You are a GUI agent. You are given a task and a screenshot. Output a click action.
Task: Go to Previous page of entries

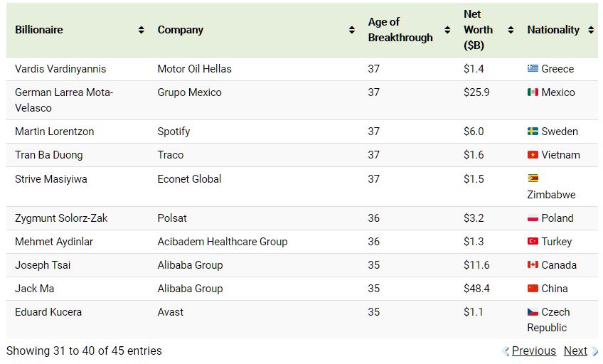point(533,350)
